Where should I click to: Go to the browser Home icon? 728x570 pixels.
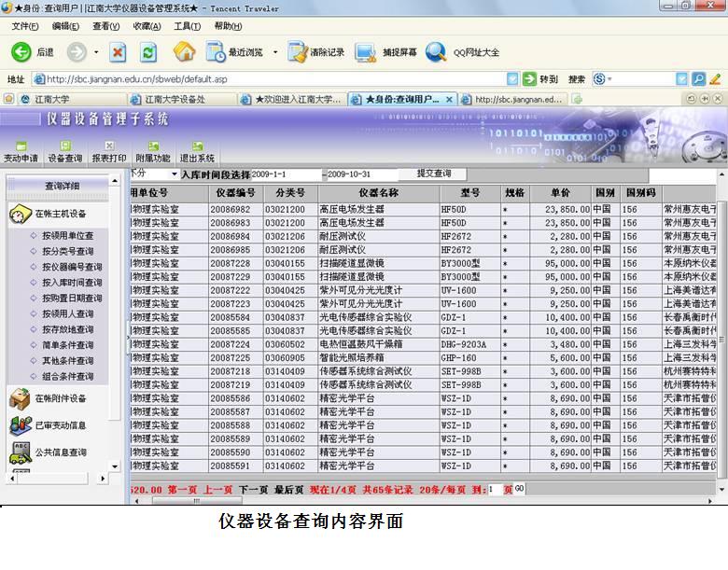point(184,52)
